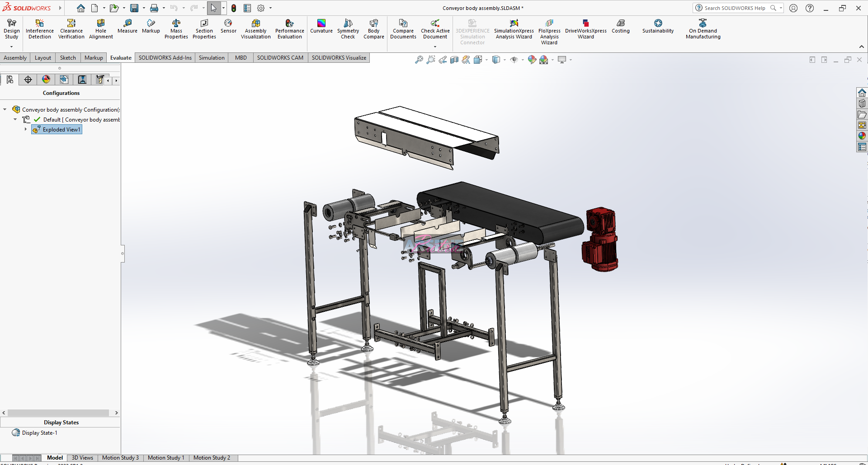Screen dimensions: 868x465
Task: Open Design Library in task pane
Action: point(862,103)
